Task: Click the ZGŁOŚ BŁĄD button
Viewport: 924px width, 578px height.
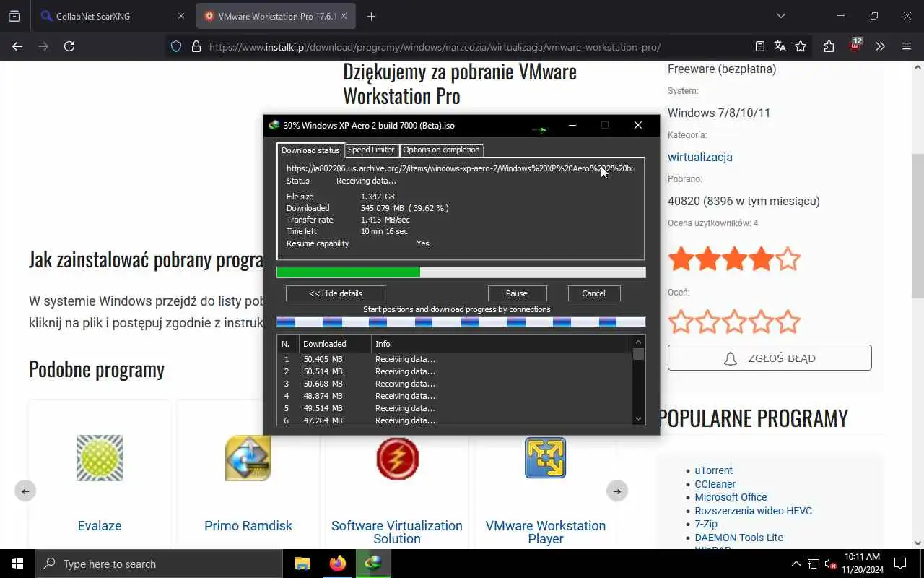Action: 770,358
